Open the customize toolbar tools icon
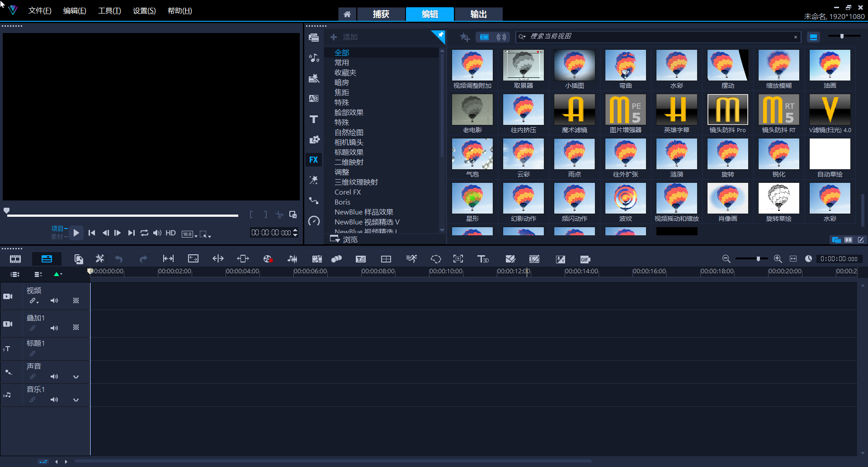Viewport: 868px width, 467px height. [99, 259]
